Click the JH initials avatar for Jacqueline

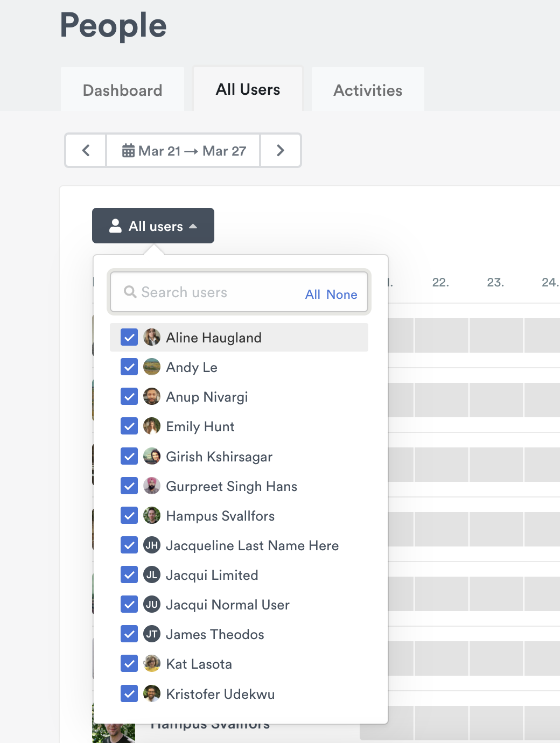[x=152, y=545]
